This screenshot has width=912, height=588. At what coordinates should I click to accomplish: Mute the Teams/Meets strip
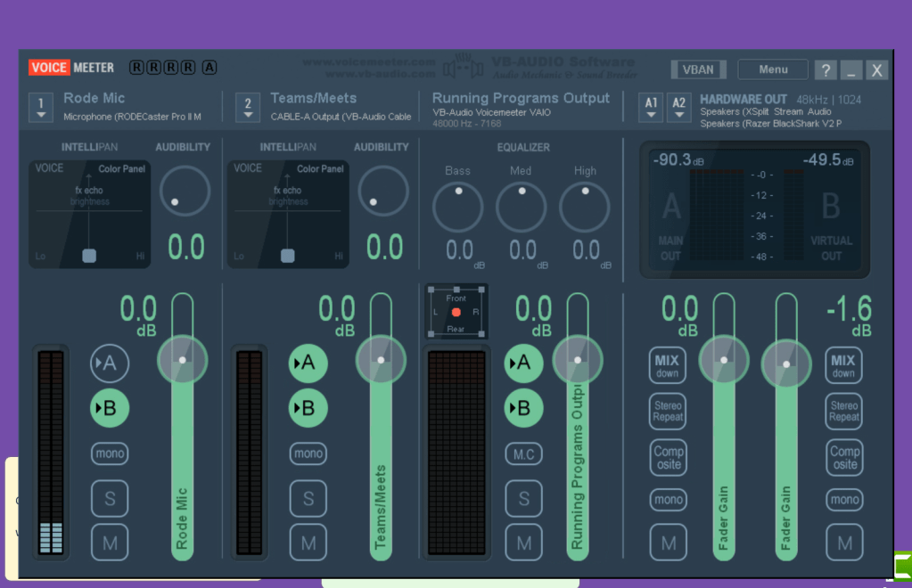(x=308, y=543)
